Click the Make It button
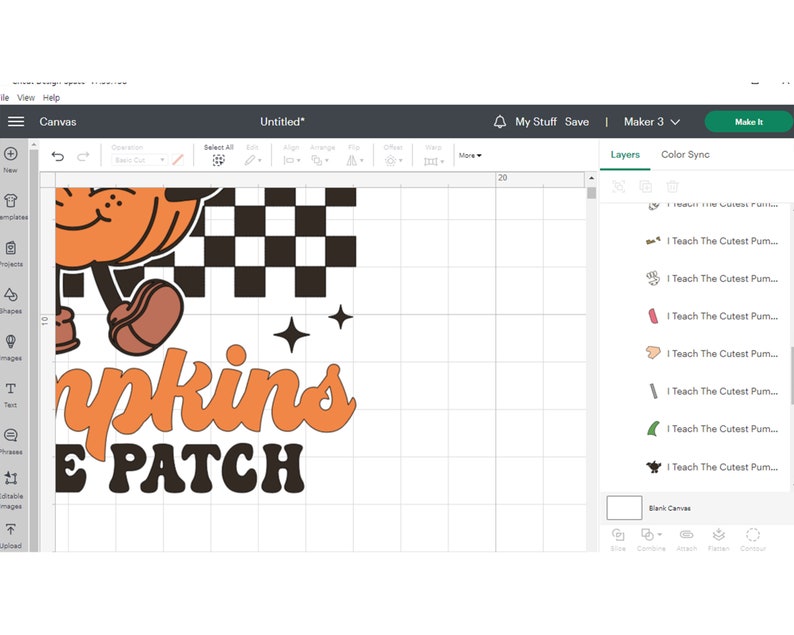 749,122
